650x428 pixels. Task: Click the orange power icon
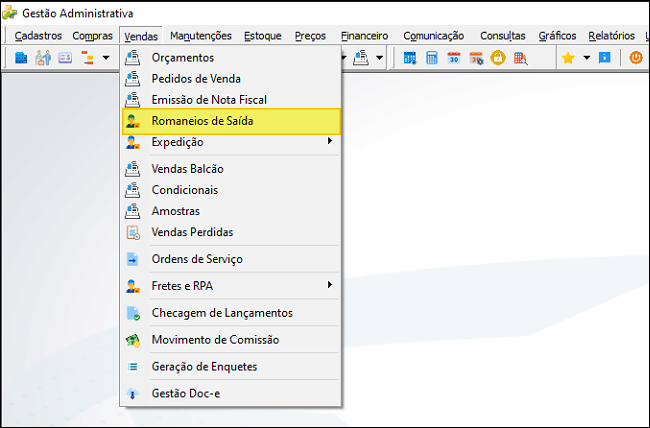[x=636, y=58]
